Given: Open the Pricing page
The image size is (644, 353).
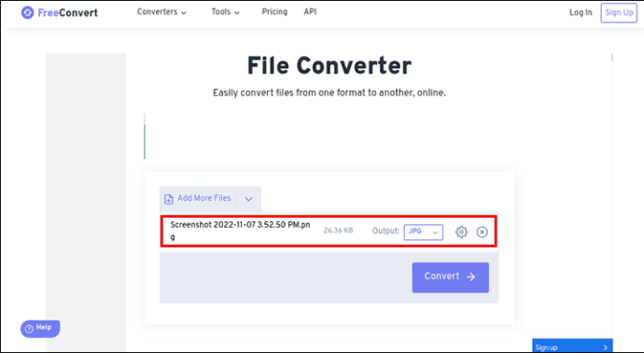Looking at the screenshot, I should pyautogui.click(x=274, y=11).
